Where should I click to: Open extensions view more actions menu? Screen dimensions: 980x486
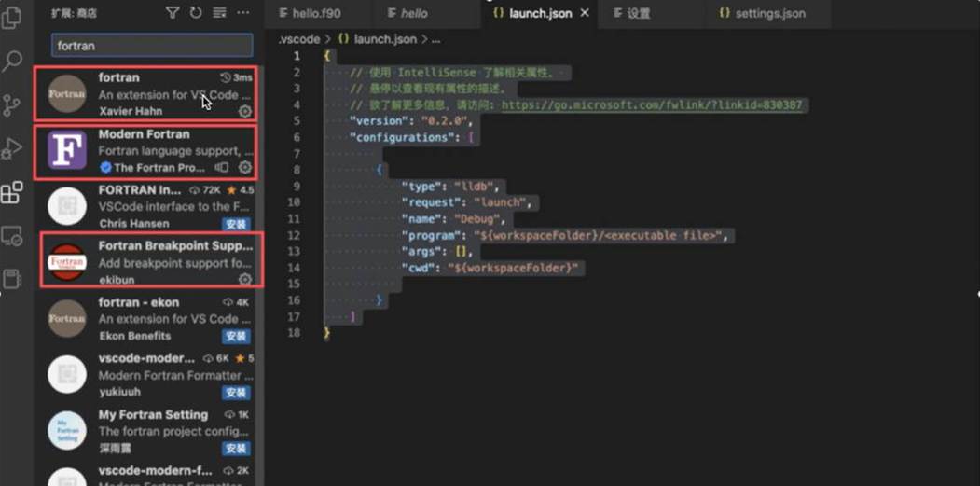[243, 12]
